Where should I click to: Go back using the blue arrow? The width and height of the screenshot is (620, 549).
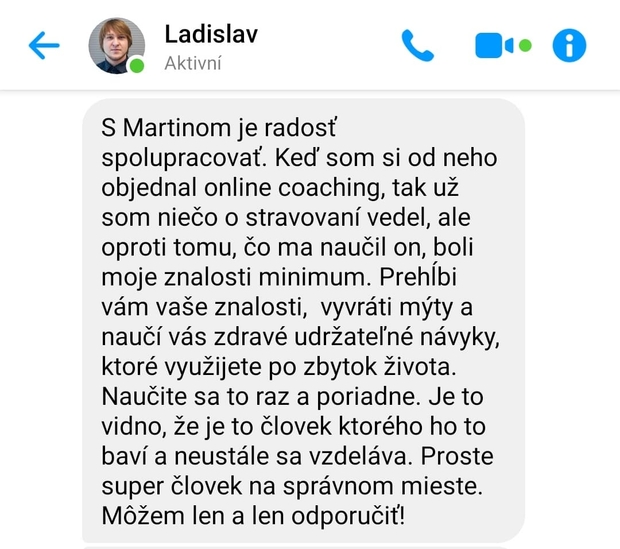point(44,45)
